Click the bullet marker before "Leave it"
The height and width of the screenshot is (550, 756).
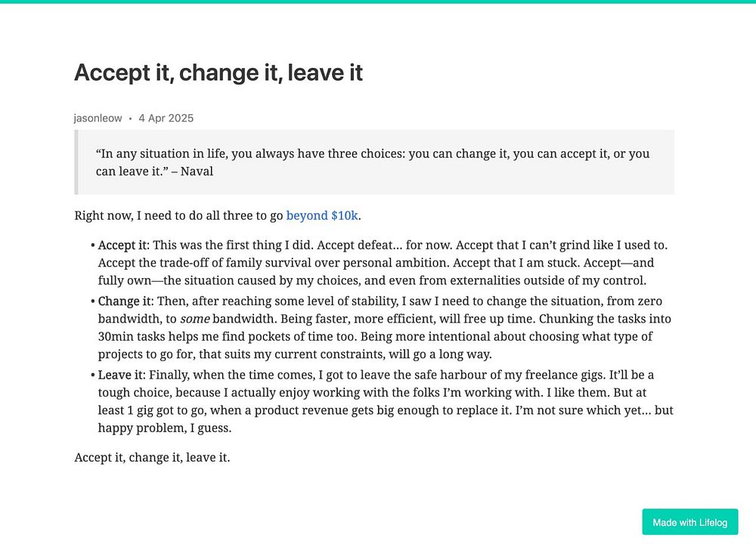[92, 375]
